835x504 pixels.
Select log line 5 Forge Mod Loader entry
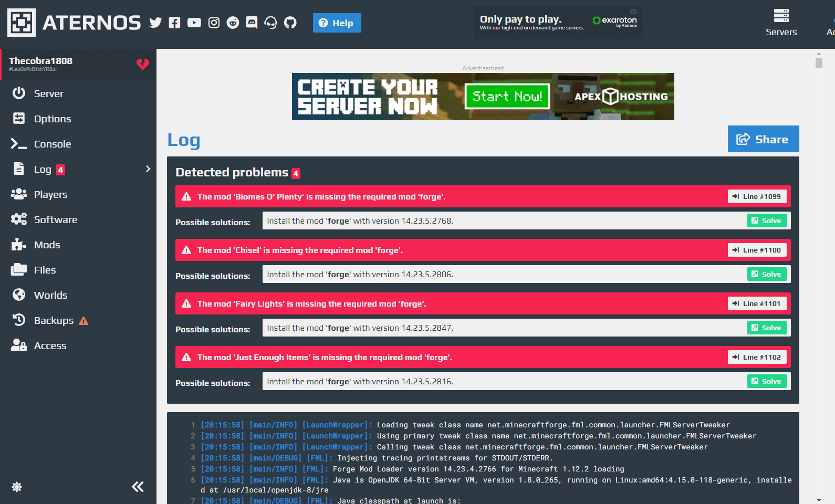pos(413,469)
